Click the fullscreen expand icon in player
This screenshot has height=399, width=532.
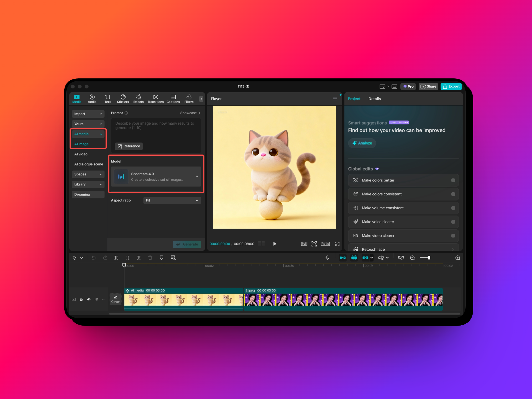(x=337, y=244)
